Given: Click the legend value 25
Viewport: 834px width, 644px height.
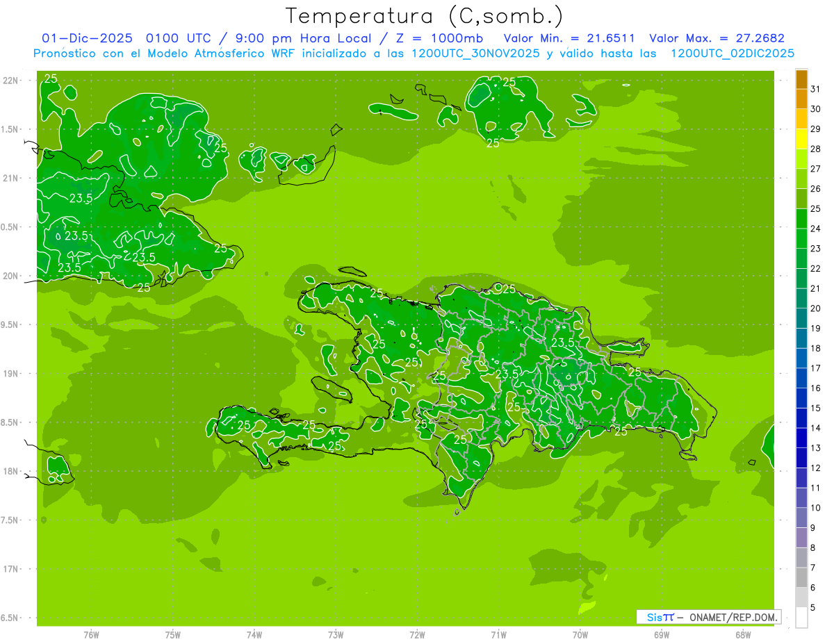Looking at the screenshot, I should (x=816, y=208).
